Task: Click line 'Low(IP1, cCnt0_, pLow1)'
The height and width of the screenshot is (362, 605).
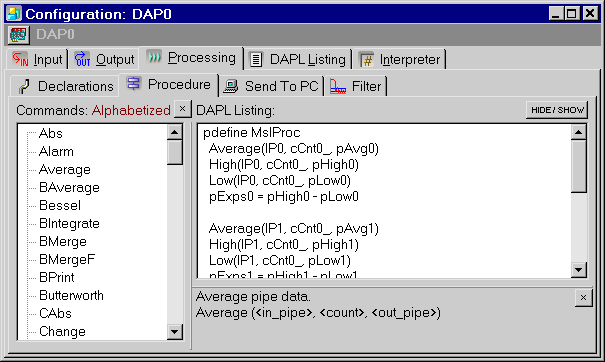Action: tap(280, 261)
